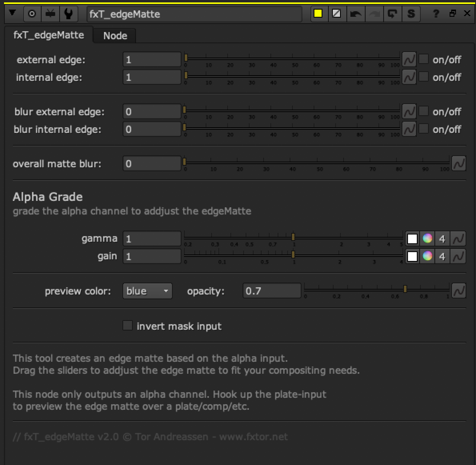Screen dimensions: 476x465
Task: Enable external edge on/off checkbox
Action: point(424,59)
